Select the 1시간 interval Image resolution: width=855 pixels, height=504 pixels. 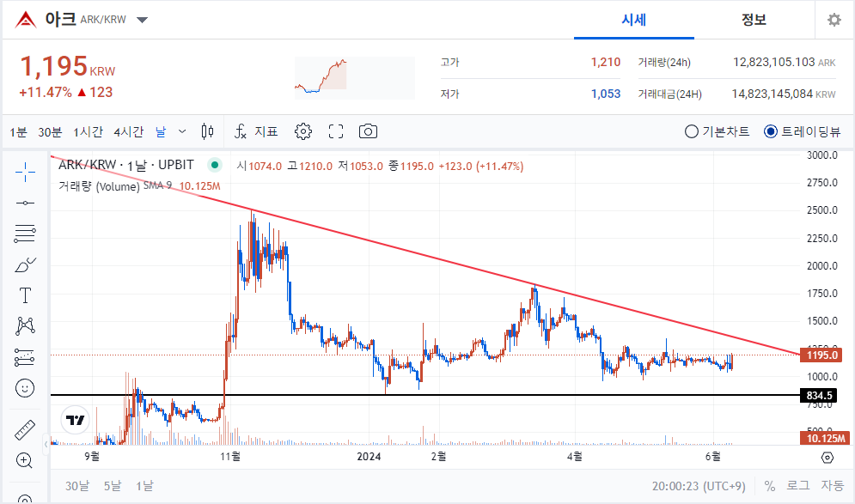pos(88,132)
